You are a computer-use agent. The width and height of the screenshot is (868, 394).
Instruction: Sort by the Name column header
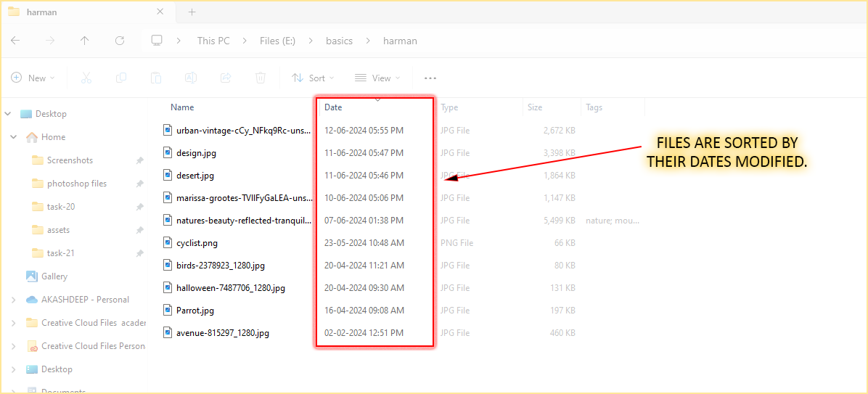[x=182, y=107]
